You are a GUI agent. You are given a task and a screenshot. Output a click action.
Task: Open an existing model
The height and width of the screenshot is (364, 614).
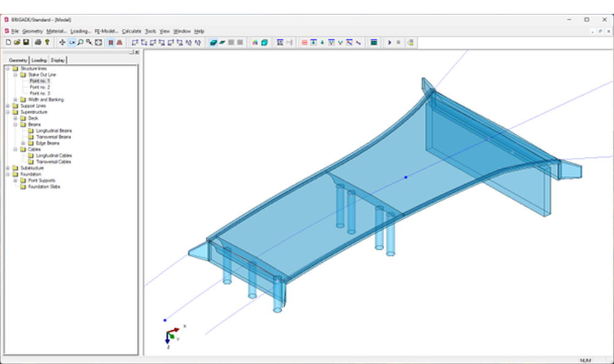pos(17,42)
